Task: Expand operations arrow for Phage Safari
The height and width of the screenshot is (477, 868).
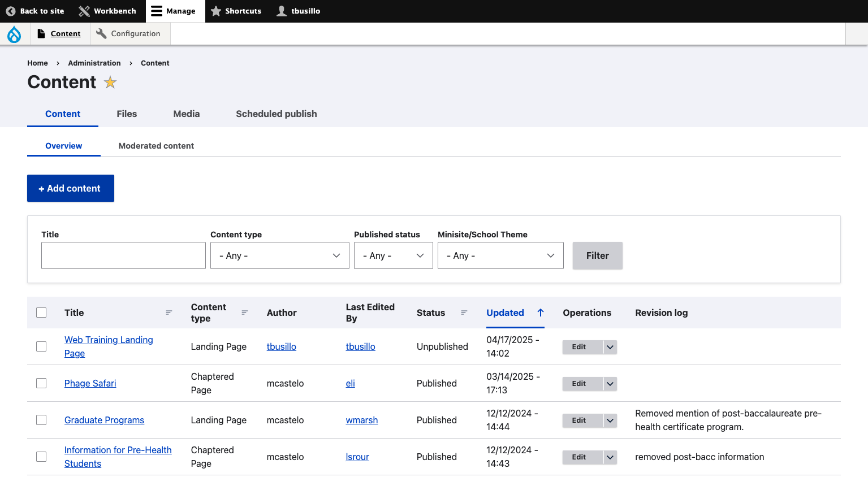Action: [610, 384]
